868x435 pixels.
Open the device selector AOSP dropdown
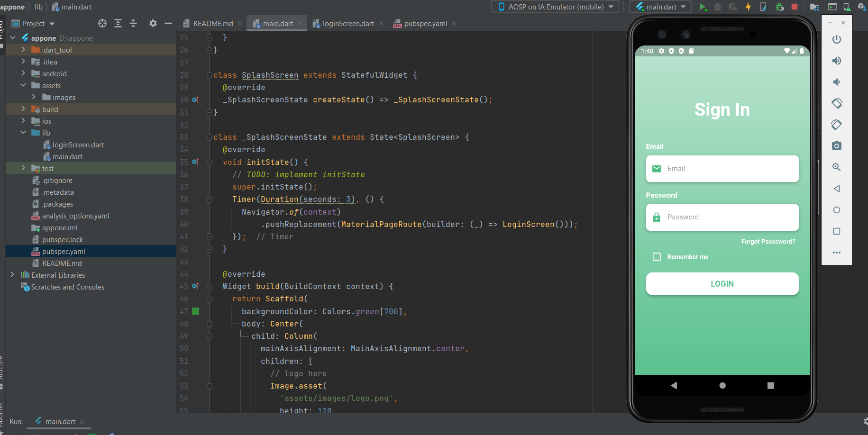[555, 7]
